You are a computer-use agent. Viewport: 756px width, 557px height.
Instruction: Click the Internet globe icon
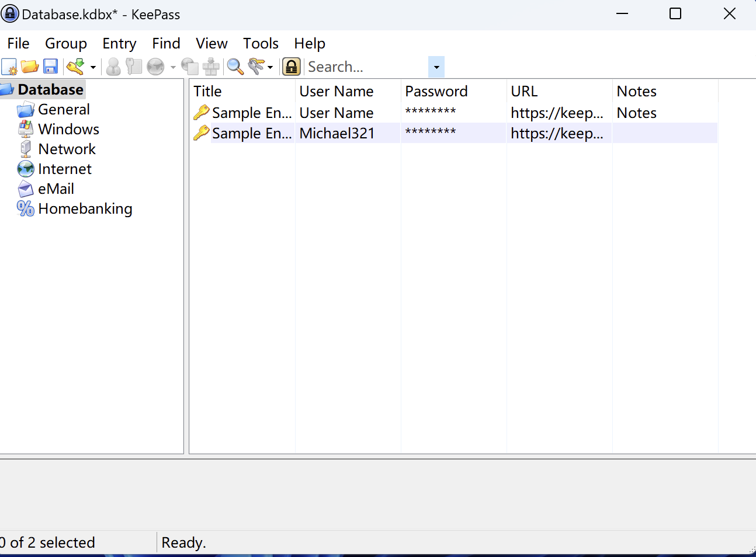tap(26, 169)
